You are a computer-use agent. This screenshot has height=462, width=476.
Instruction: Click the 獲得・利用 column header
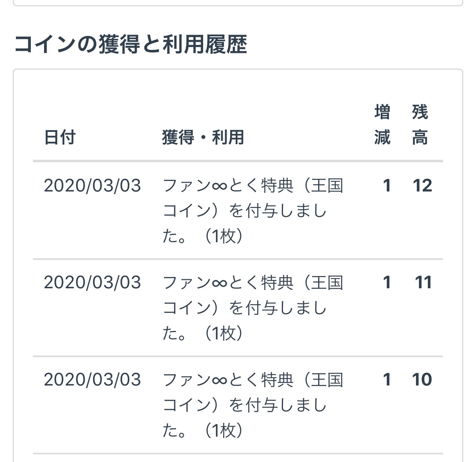[203, 137]
